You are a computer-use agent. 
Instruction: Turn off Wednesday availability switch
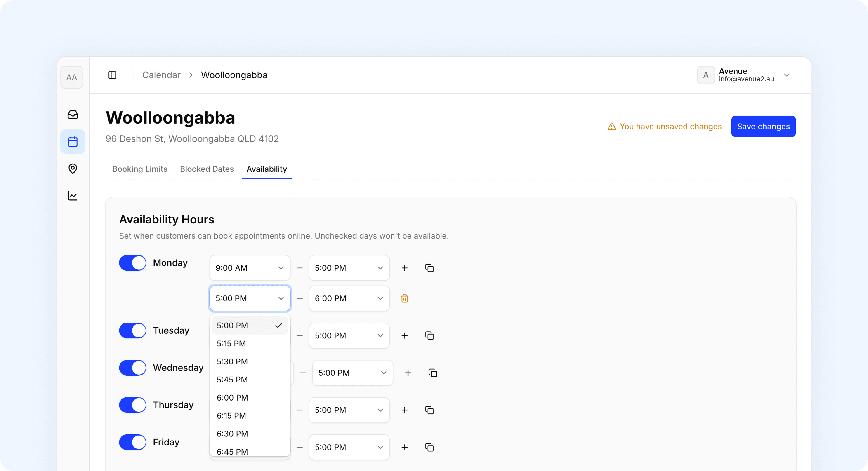(132, 368)
